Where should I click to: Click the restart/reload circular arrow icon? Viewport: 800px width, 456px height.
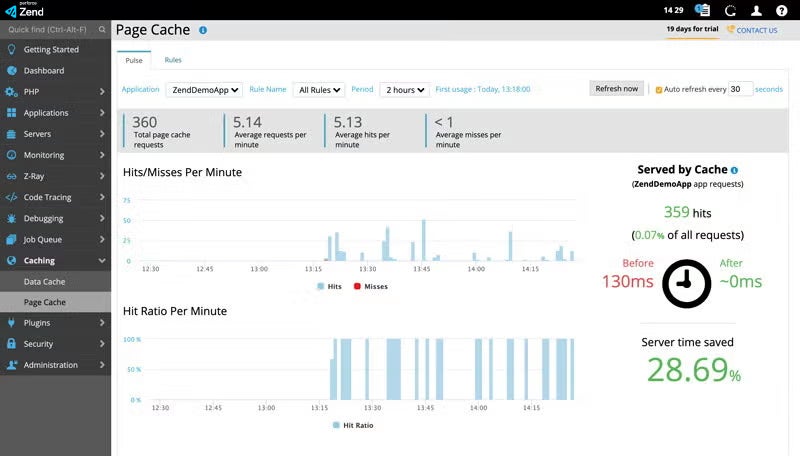(730, 10)
